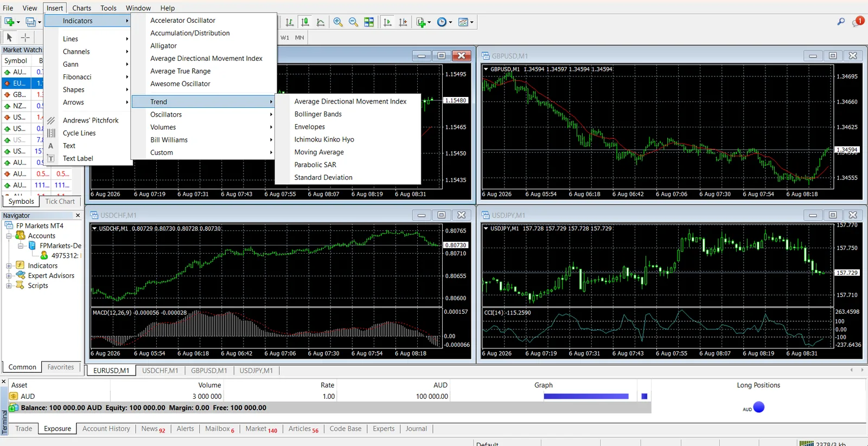Open the Help menu

click(x=168, y=8)
